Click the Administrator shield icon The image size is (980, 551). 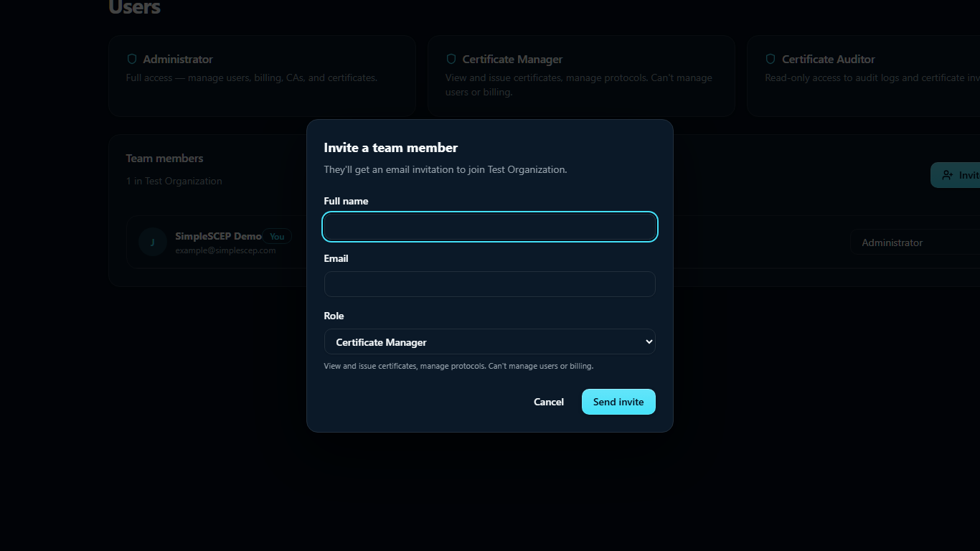[132, 59]
